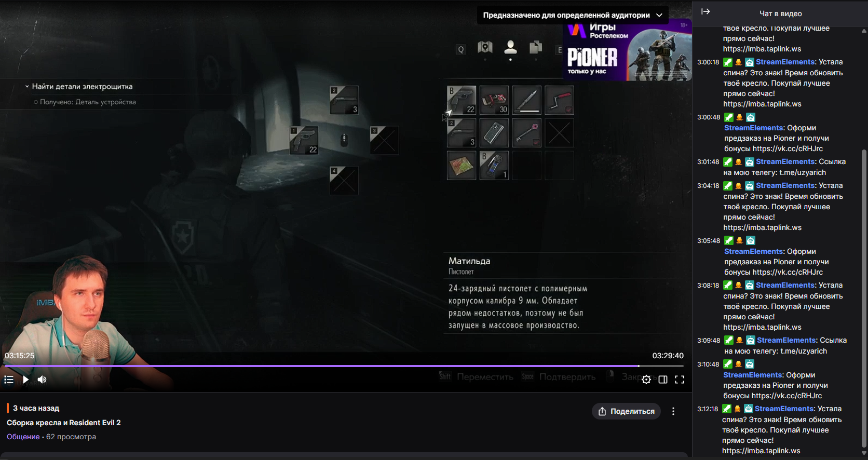Click the moderator sword badge at 3:09:48

coord(729,341)
